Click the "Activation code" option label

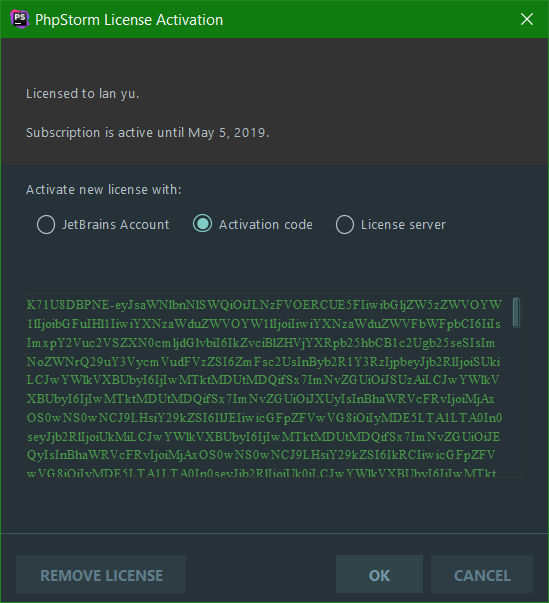[266, 225]
